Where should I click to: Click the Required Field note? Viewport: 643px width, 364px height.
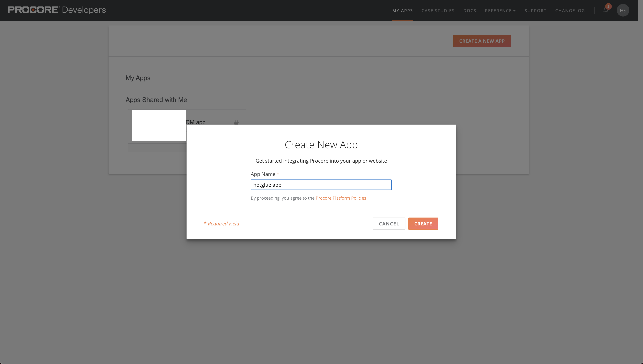click(x=222, y=223)
